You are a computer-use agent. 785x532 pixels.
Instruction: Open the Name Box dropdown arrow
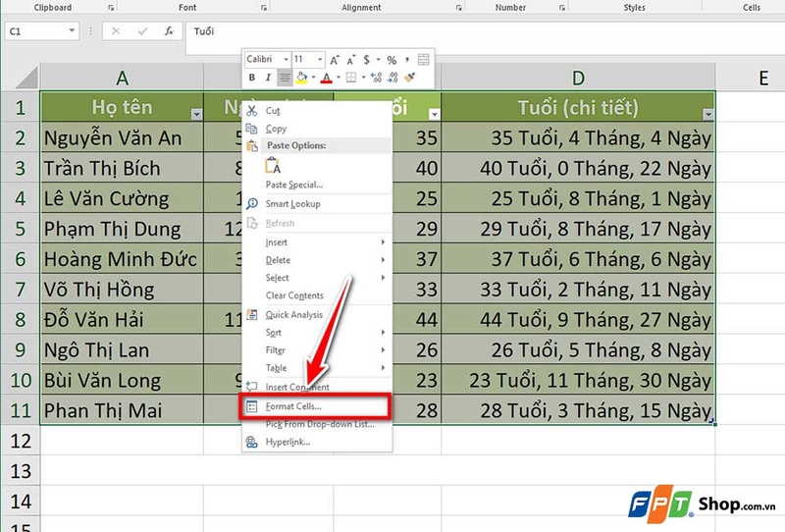pyautogui.click(x=72, y=31)
